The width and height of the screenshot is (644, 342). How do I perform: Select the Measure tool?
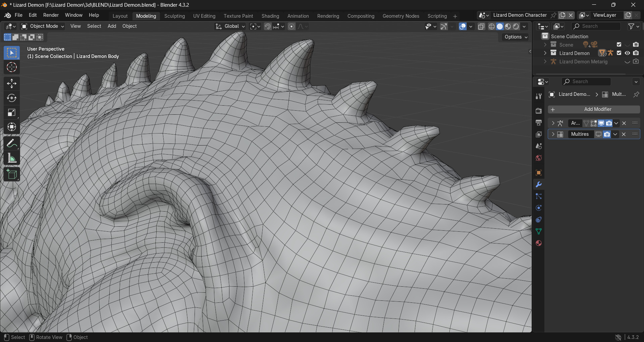[12, 158]
